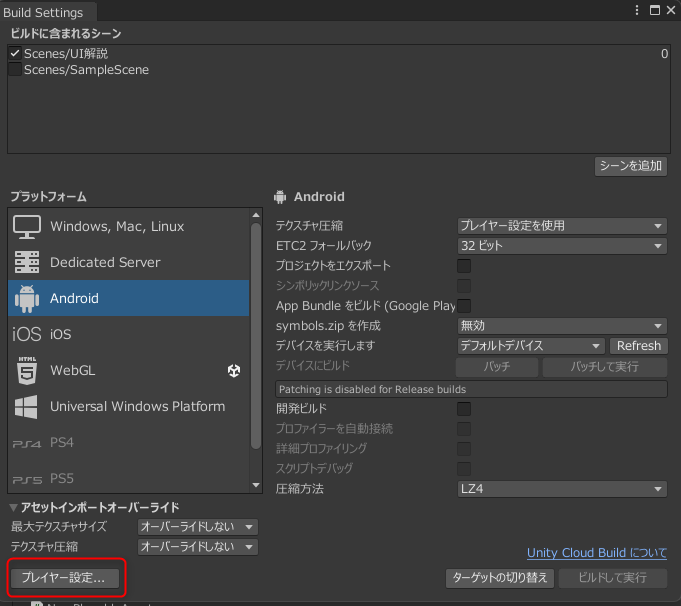Collapse the アセットインポートオーバーライド section

coord(13,507)
